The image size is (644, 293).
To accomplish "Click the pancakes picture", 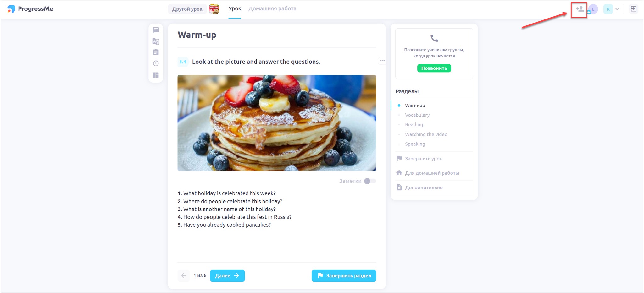I will tap(277, 123).
